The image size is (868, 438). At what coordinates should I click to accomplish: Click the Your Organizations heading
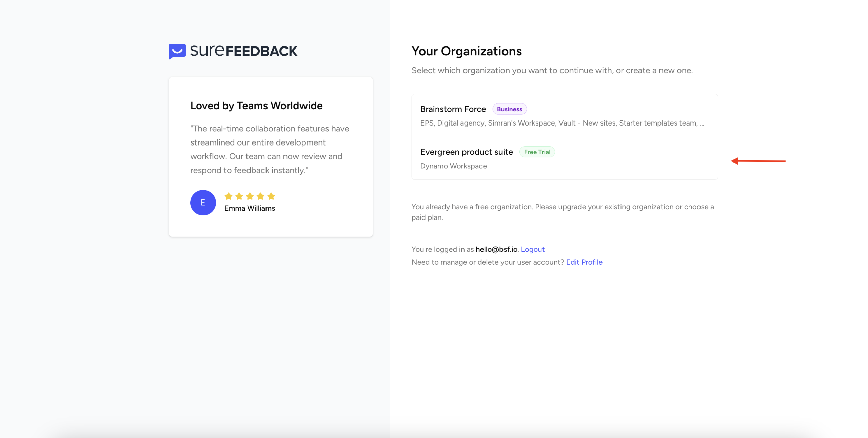pos(466,51)
